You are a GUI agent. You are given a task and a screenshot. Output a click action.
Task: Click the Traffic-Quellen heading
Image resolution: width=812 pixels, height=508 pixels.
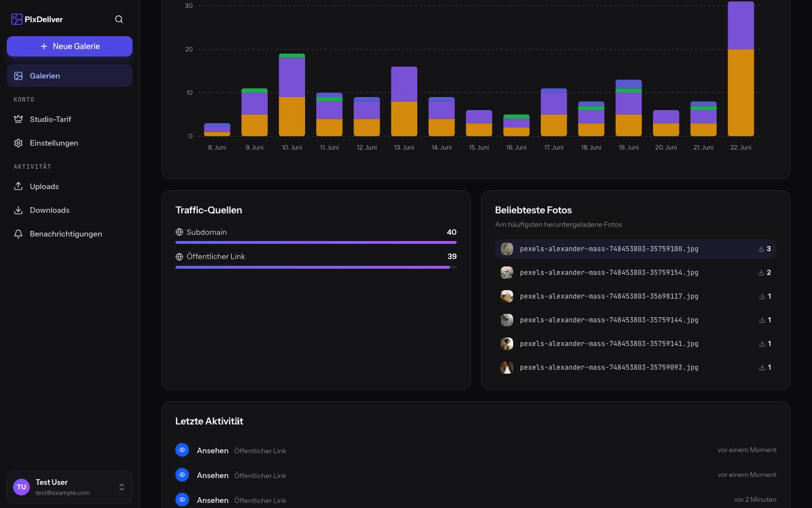tap(209, 210)
